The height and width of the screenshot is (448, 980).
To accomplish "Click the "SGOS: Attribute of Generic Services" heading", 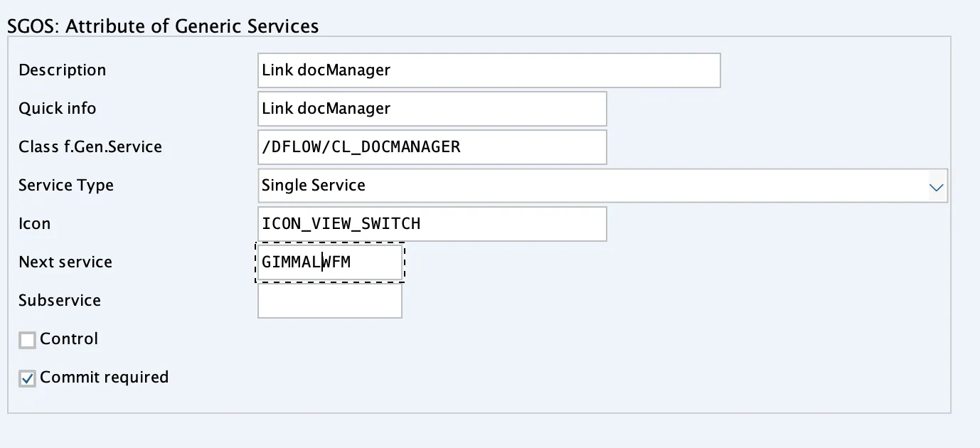I will [x=163, y=26].
